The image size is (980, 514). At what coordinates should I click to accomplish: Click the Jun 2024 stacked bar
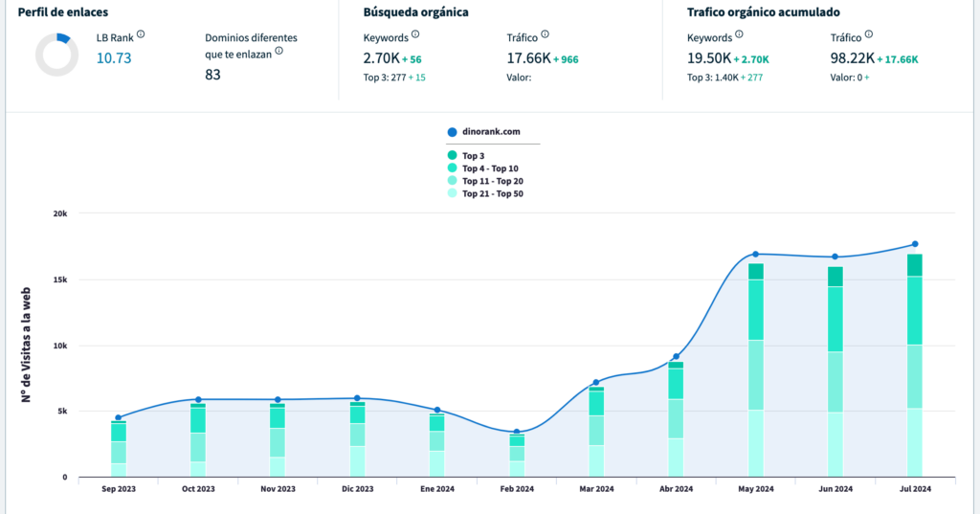pos(835,372)
